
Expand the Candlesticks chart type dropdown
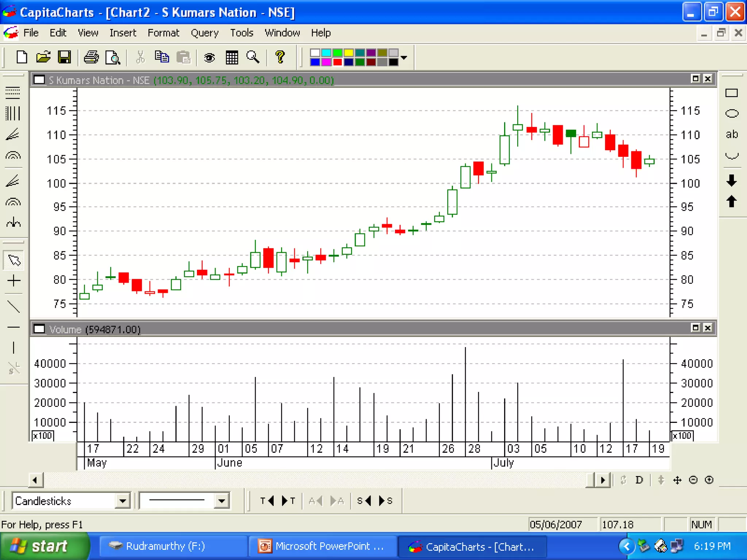click(x=123, y=501)
